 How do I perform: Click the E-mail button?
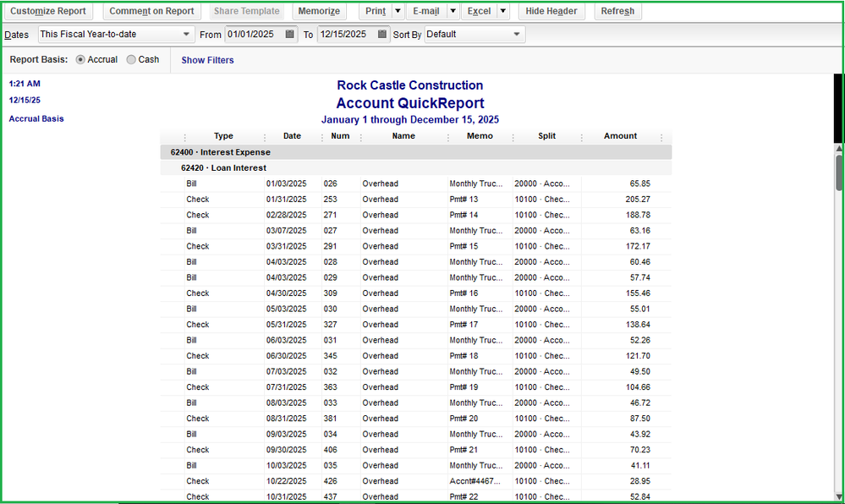(x=425, y=11)
